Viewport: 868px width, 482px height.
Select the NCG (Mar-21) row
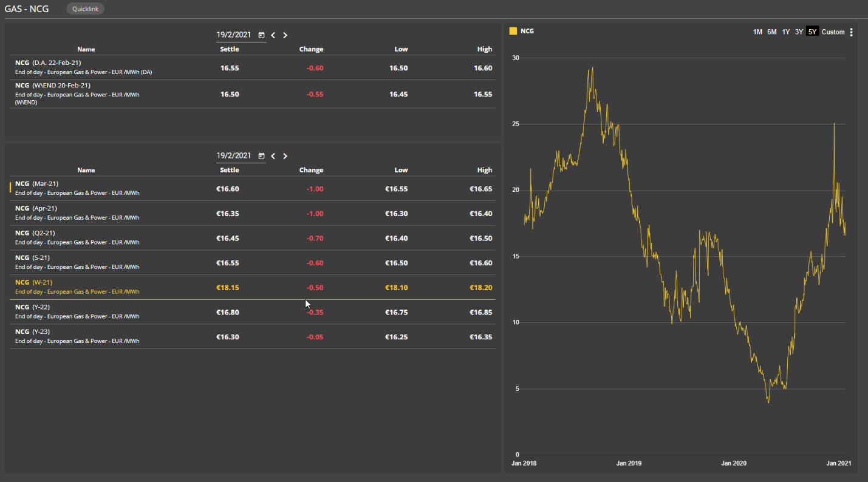[x=253, y=189]
